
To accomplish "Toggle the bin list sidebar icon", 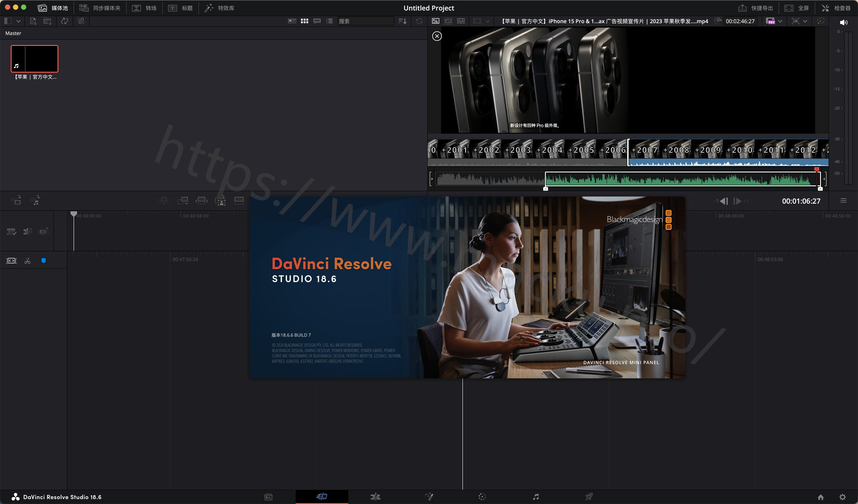I will click(x=8, y=21).
